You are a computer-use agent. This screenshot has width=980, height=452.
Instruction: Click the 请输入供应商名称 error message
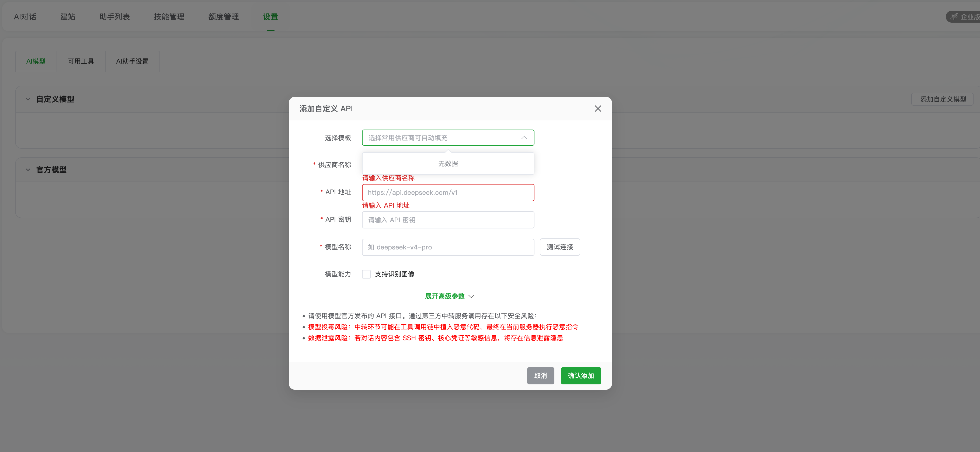[388, 178]
